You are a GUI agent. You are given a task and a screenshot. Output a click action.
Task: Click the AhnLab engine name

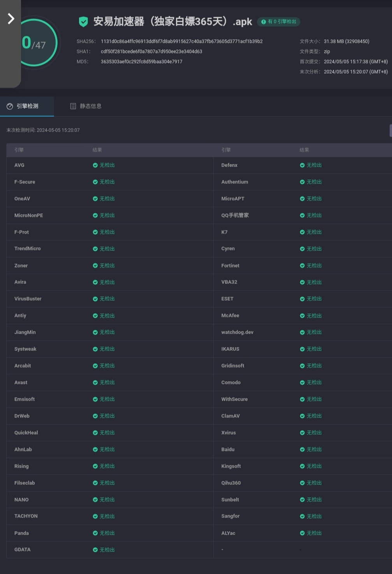[23, 449]
